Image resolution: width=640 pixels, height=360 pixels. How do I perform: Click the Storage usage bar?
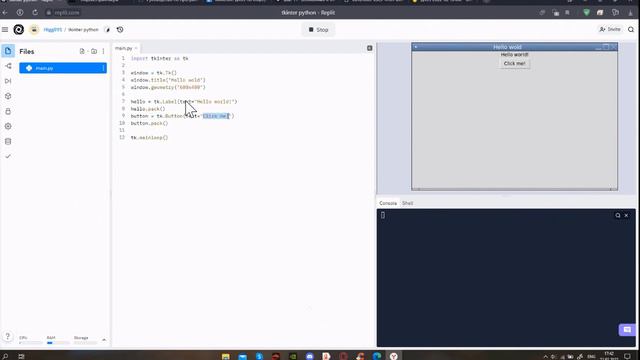85,343
